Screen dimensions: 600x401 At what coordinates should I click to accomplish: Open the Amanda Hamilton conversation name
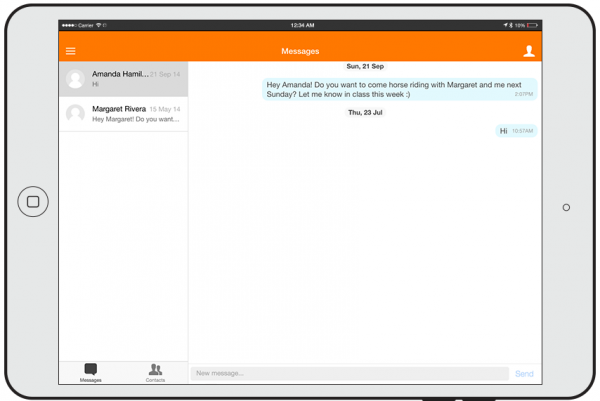tap(119, 74)
